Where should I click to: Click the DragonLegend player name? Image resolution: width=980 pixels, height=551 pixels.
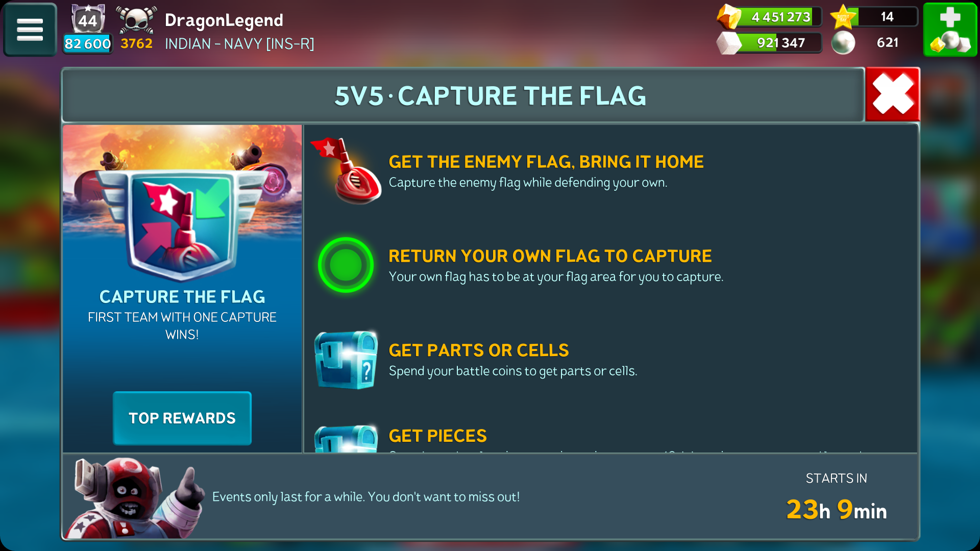[x=224, y=20]
